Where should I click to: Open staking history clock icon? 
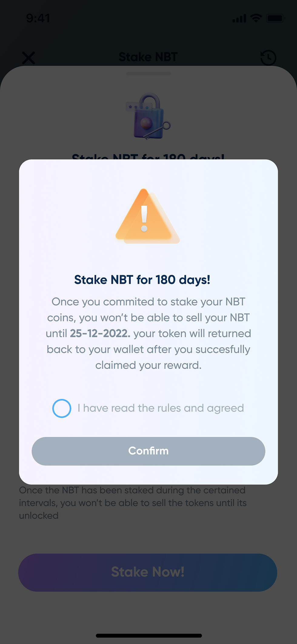(268, 58)
